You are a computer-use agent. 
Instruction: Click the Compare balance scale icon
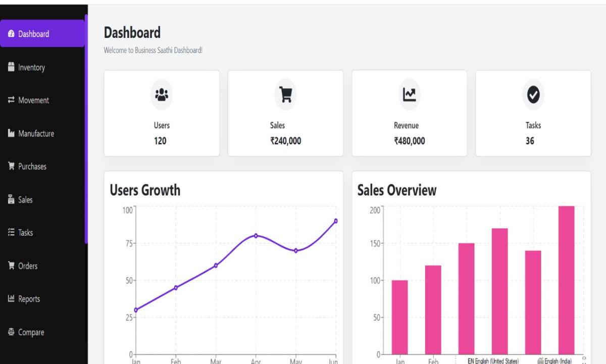click(11, 332)
